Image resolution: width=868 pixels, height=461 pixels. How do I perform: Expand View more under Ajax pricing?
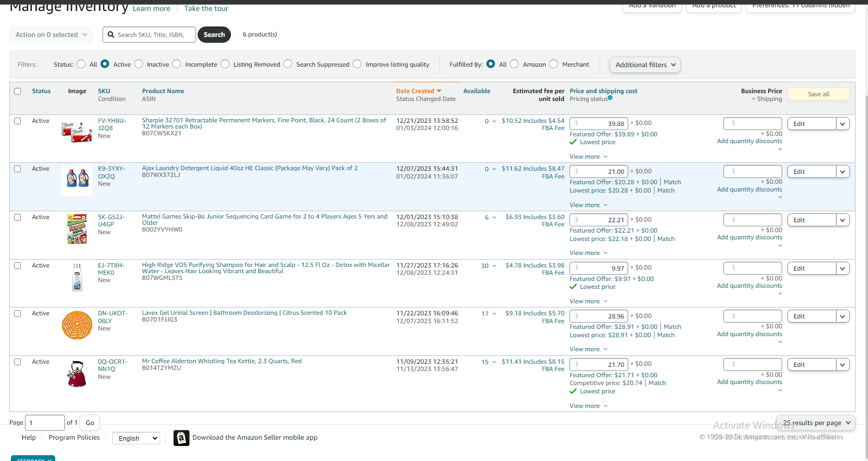pos(588,205)
